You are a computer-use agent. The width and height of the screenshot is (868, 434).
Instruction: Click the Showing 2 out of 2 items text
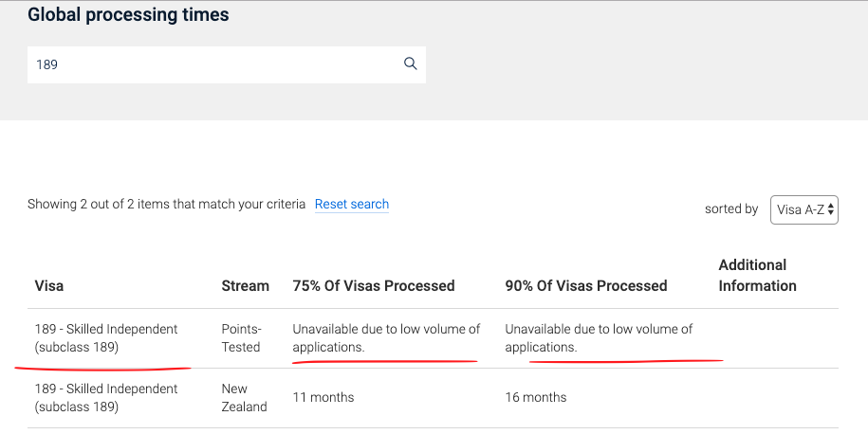pos(166,204)
